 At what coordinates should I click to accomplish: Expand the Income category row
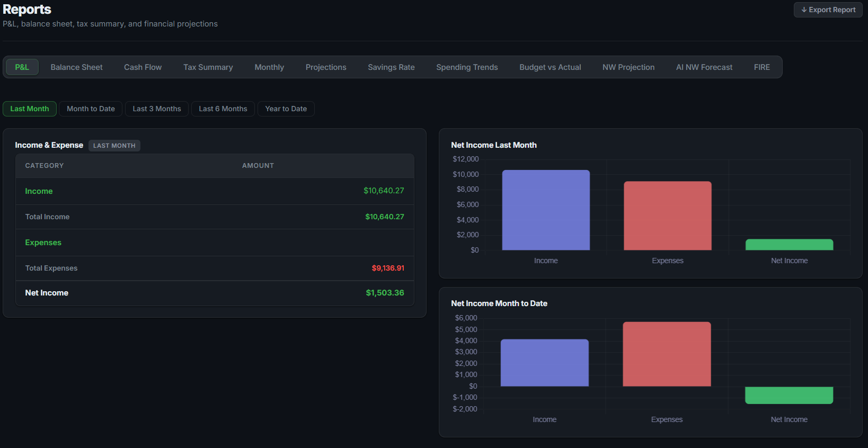tap(215, 191)
